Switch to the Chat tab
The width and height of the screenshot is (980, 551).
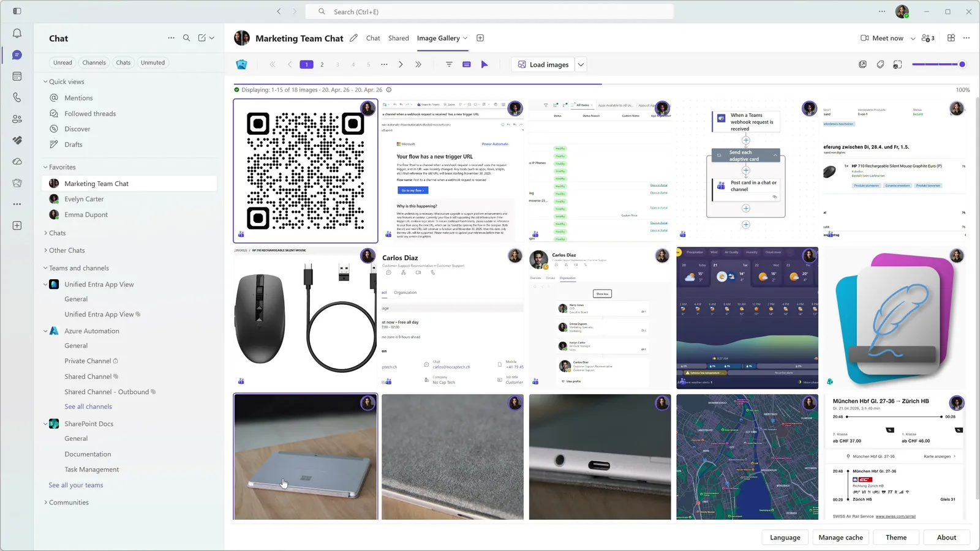coord(373,38)
